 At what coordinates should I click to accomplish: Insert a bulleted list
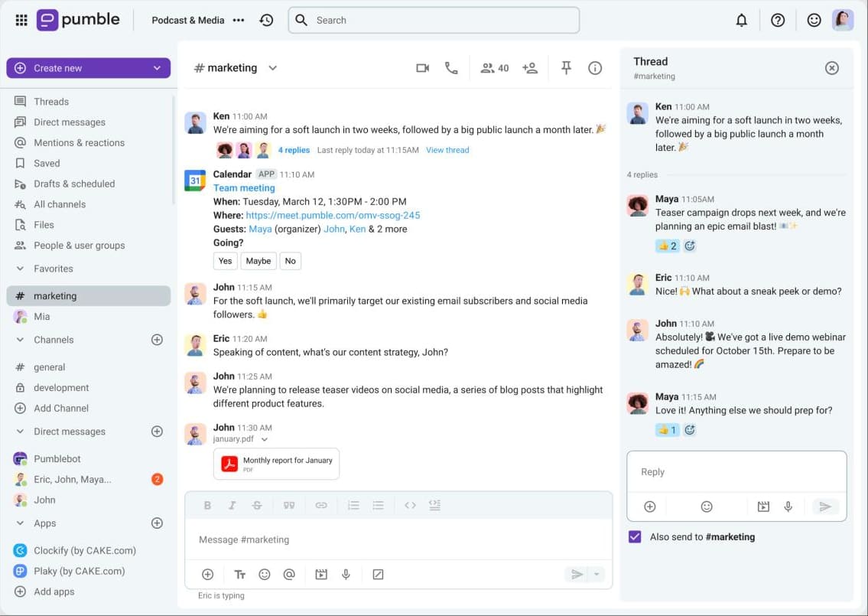click(x=378, y=505)
